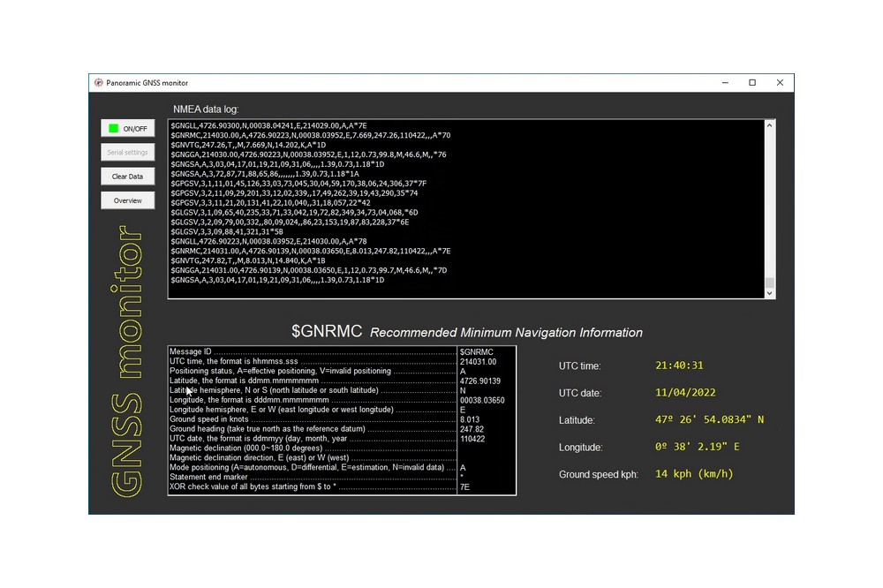
Task: Click the yellow UTC time 21:40:31
Action: pyautogui.click(x=679, y=366)
